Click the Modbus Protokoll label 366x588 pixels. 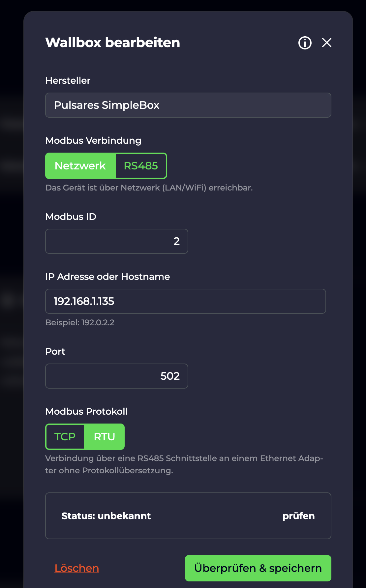tap(86, 411)
